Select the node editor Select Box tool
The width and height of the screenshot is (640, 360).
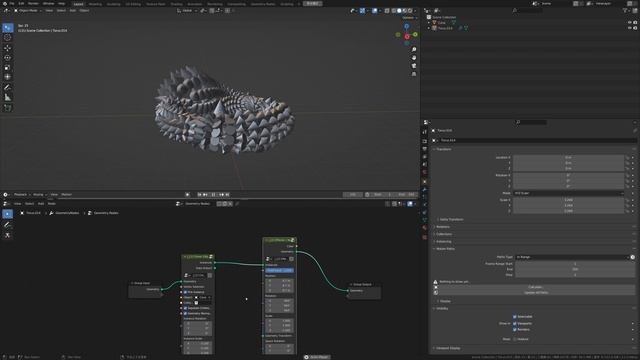pyautogui.click(x=7, y=214)
